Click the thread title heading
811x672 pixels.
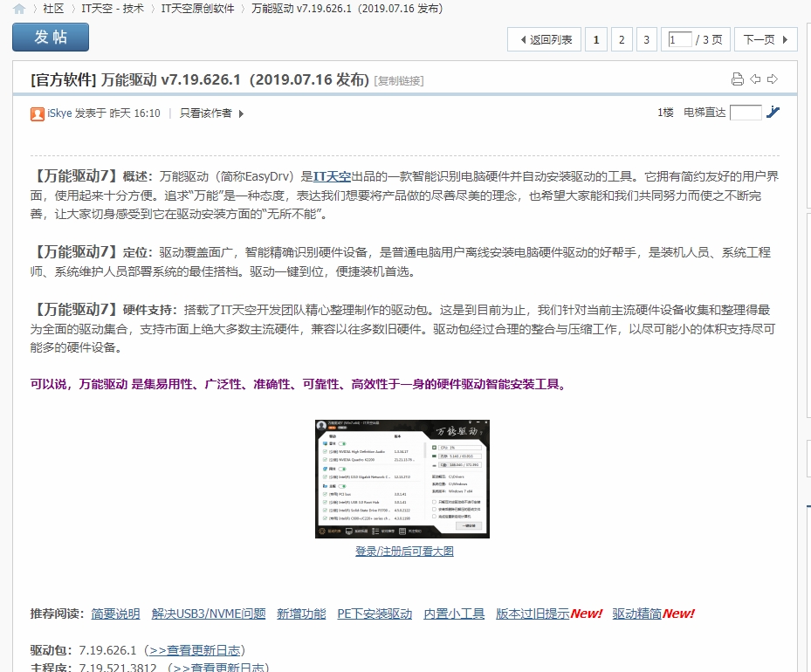click(236, 79)
